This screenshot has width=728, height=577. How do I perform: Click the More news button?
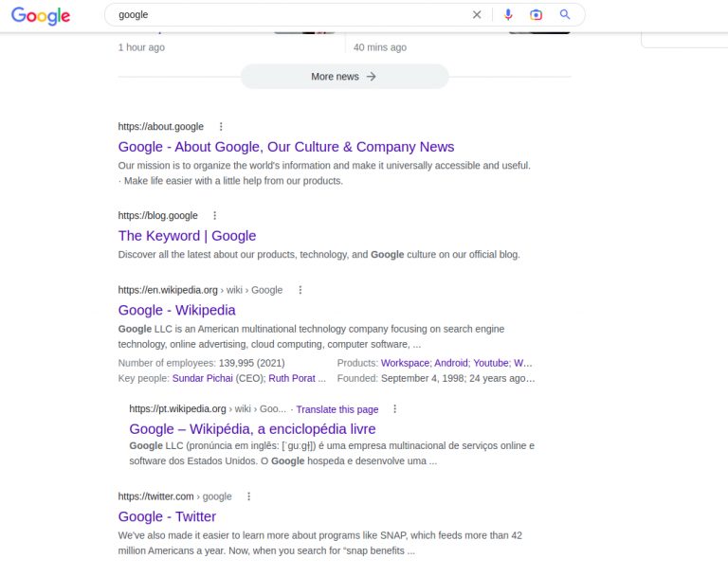tap(344, 77)
